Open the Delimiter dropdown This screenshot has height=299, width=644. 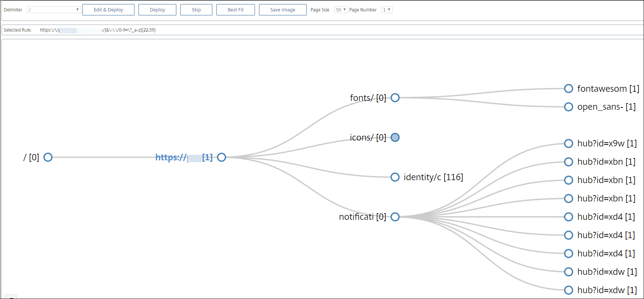coord(54,10)
